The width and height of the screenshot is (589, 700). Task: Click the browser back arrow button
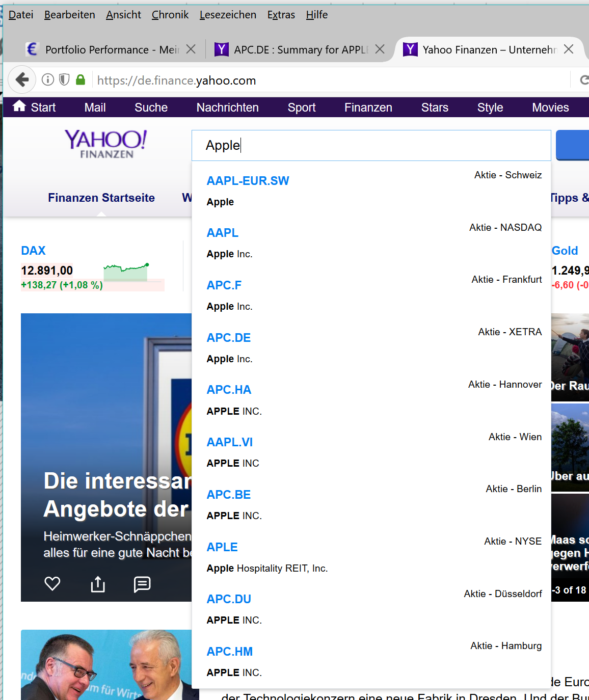(x=22, y=79)
